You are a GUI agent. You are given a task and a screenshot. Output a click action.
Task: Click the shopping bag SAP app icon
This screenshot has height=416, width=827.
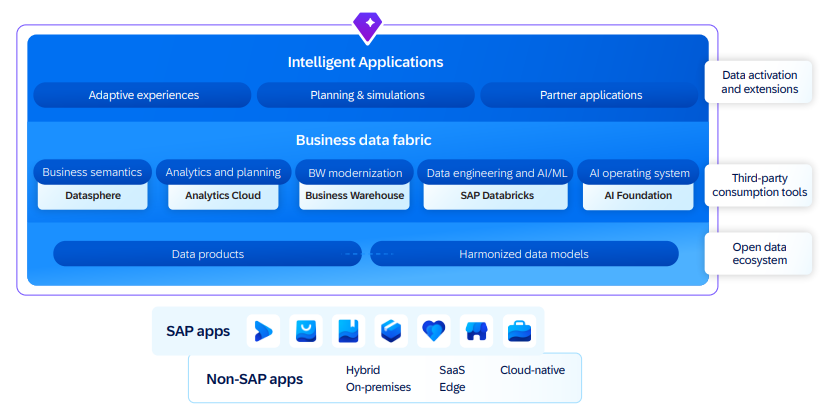pyautogui.click(x=306, y=331)
